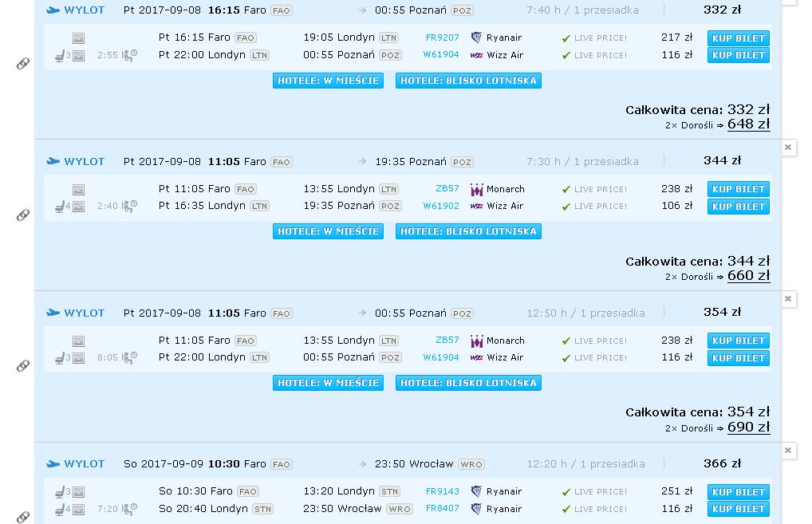Open Hotele: Blisko lotniska in 354 zł itinerary
The image size is (812, 524).
coord(468,383)
